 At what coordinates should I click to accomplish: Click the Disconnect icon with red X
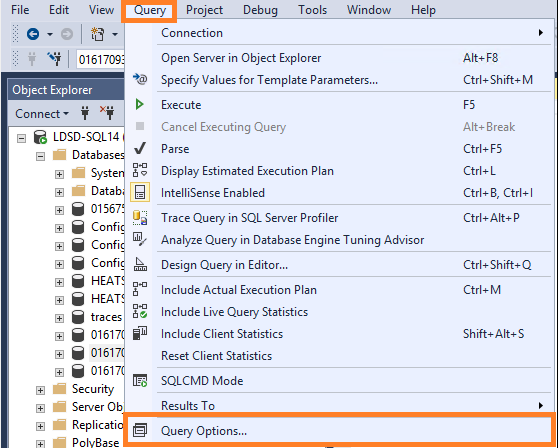[107, 113]
